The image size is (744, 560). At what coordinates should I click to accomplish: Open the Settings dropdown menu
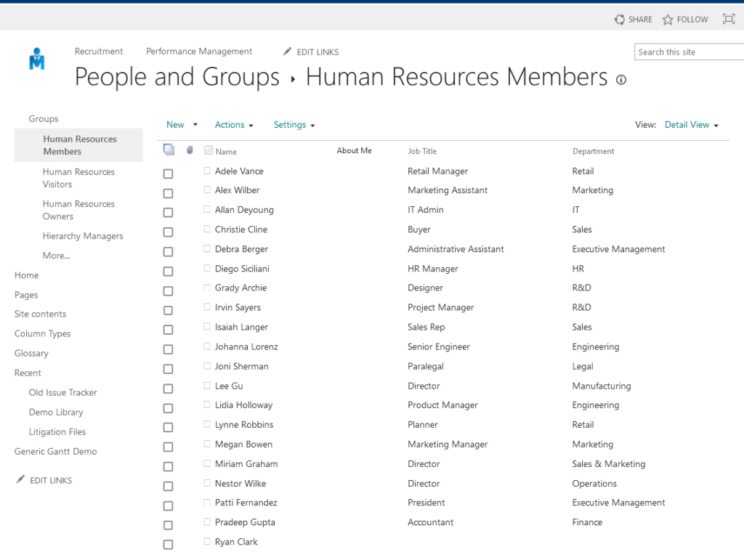coord(294,125)
